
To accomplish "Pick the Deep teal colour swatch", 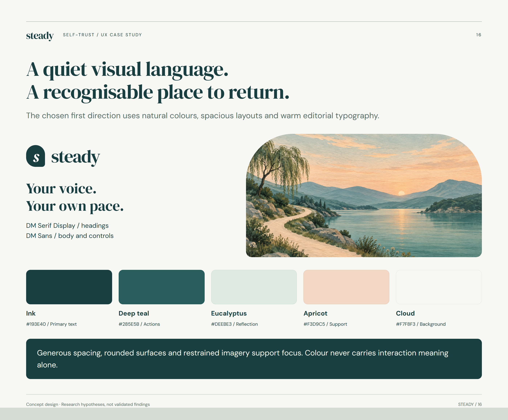I will click(162, 287).
